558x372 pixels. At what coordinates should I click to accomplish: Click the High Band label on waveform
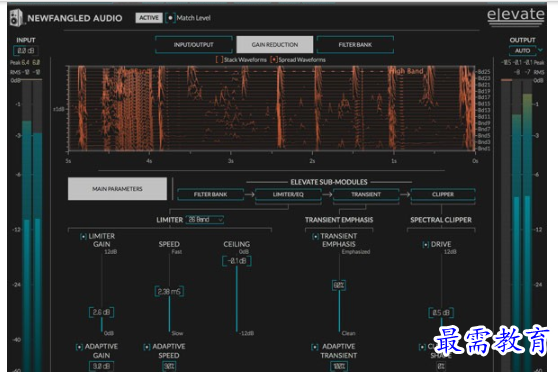click(x=407, y=71)
